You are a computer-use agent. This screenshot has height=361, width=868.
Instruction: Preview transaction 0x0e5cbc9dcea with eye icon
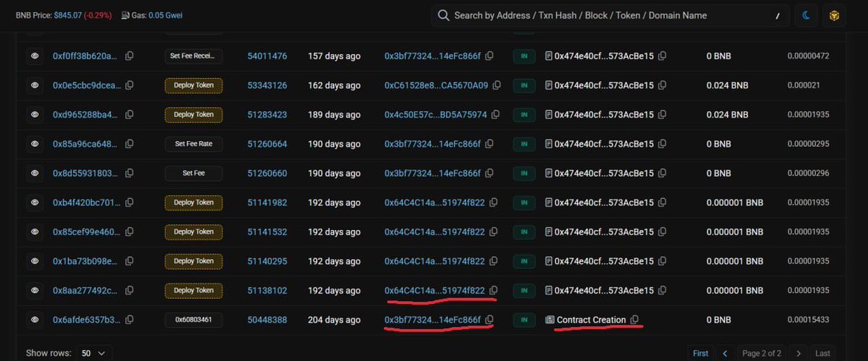pos(34,85)
